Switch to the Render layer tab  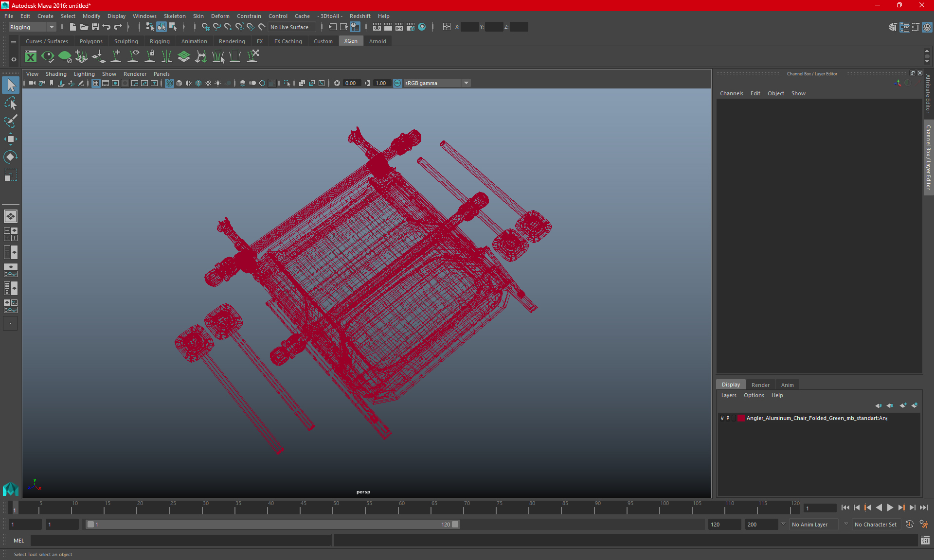(x=760, y=385)
